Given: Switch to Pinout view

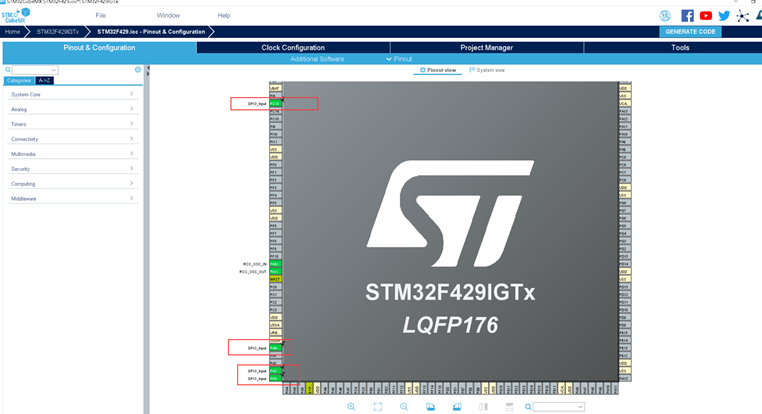Looking at the screenshot, I should [438, 70].
